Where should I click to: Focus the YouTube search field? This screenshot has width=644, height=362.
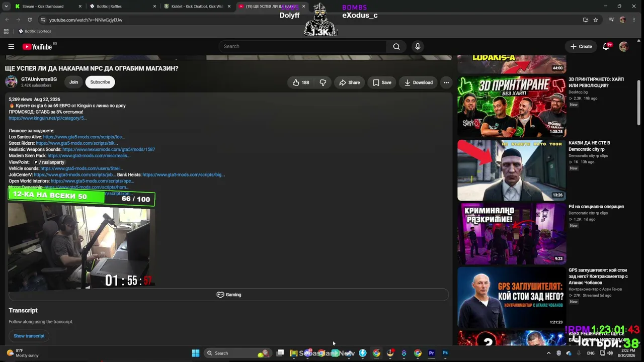(x=302, y=46)
